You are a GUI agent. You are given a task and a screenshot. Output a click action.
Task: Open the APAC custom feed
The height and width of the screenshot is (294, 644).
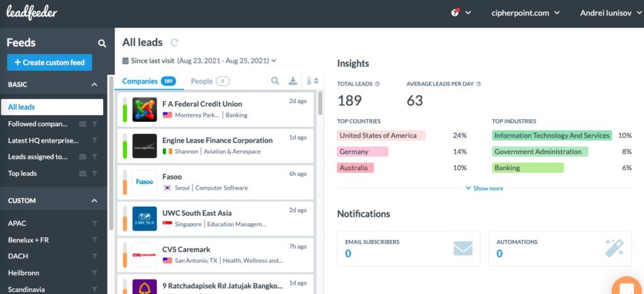17,224
